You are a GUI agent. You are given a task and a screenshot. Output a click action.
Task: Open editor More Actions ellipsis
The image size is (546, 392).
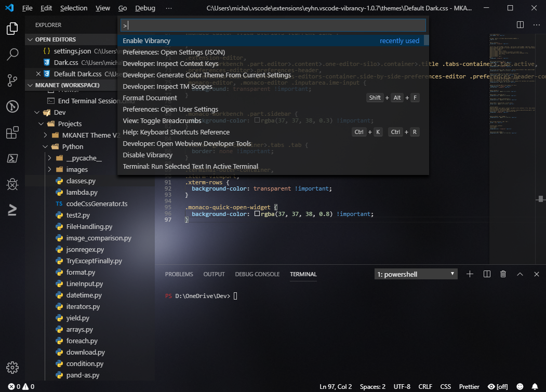[537, 25]
